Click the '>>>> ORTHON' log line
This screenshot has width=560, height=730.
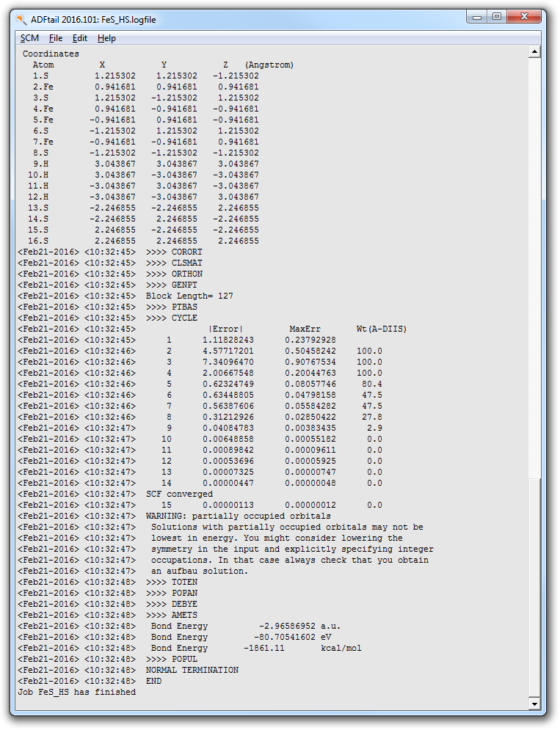[174, 274]
